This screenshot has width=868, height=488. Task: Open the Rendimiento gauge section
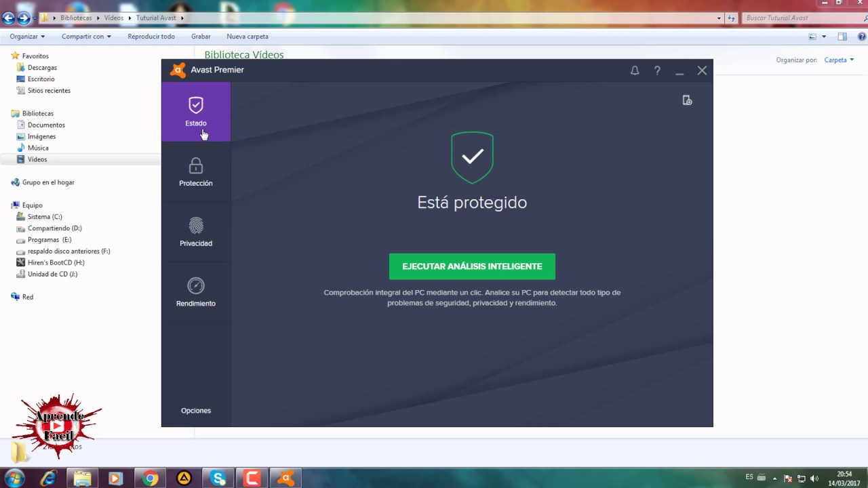click(x=196, y=292)
